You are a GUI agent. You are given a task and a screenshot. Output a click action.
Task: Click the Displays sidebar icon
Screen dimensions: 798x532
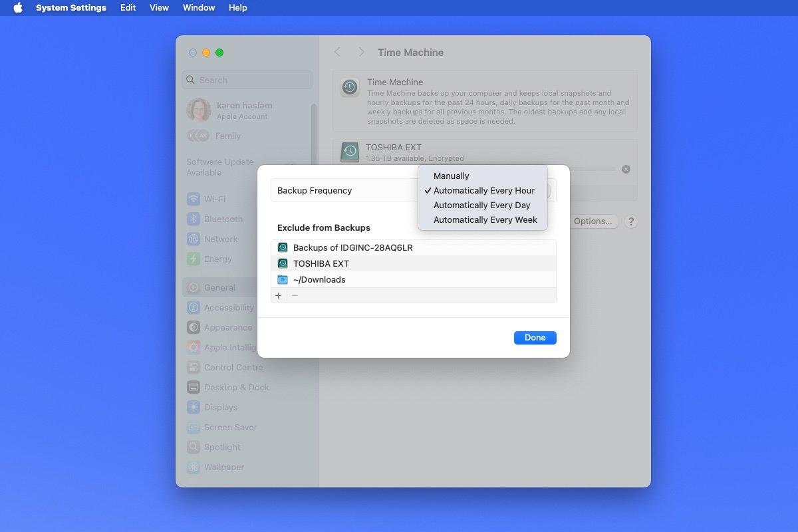(194, 407)
